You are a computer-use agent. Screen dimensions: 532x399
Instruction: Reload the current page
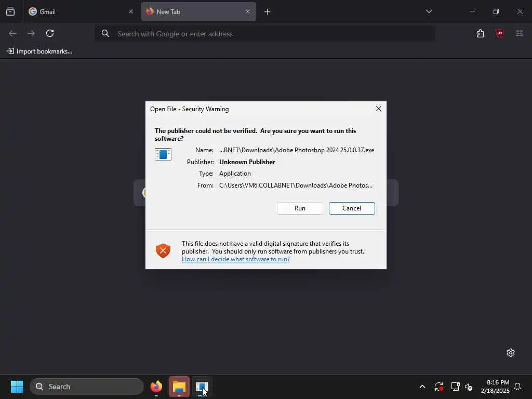pos(50,33)
